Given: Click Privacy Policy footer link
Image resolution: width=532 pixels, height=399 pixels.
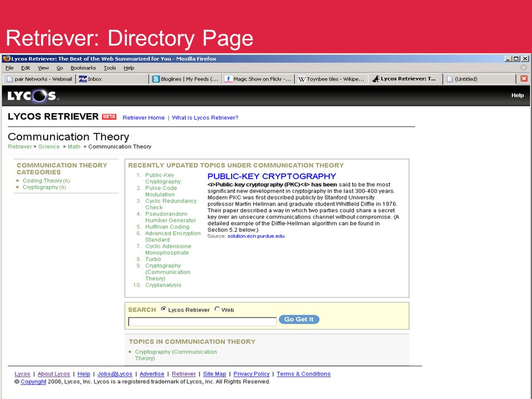Looking at the screenshot, I should coord(252,374).
